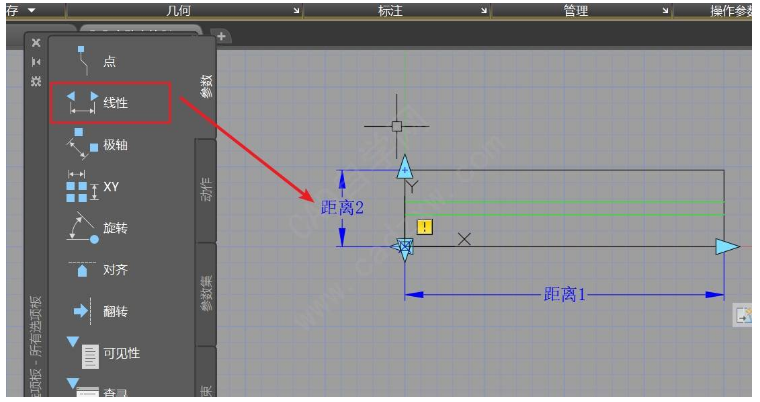The image size is (760, 402).
Task: Click the upward triangular grip of 距离2
Action: tap(405, 167)
